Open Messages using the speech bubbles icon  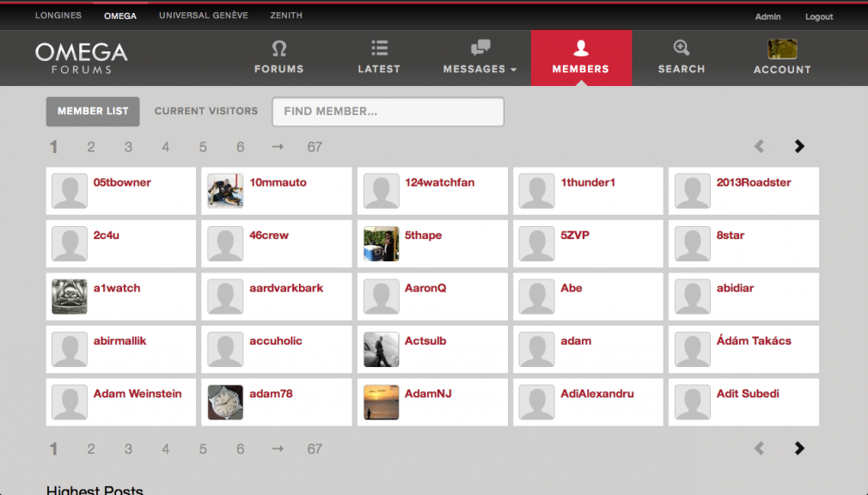[x=480, y=48]
